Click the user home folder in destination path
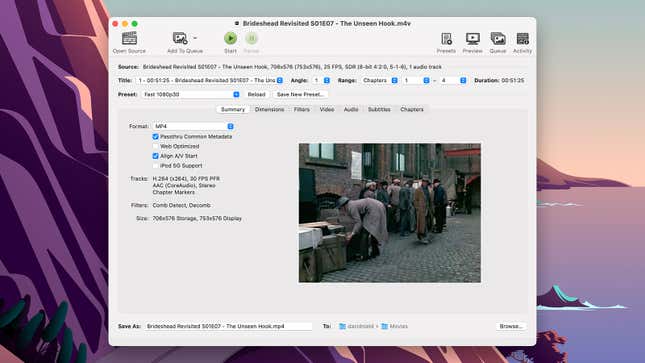Viewport: 645px width, 363px height. (356, 326)
